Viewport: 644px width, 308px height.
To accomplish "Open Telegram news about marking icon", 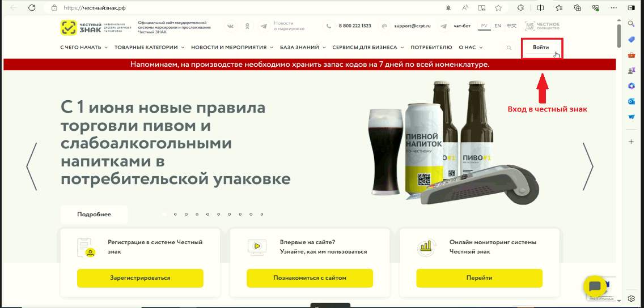I will point(264,26).
